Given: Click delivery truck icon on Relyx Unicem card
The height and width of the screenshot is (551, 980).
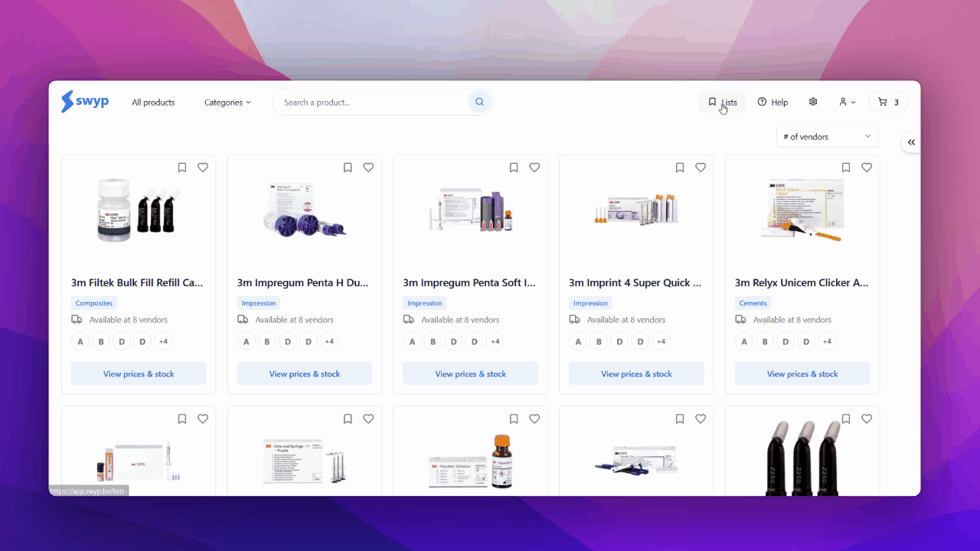Looking at the screenshot, I should coord(740,320).
